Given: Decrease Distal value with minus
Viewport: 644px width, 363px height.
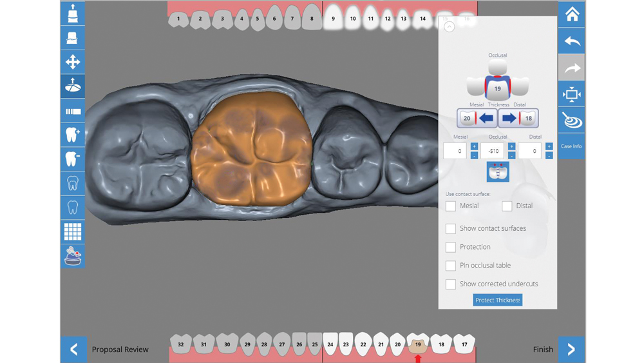Looking at the screenshot, I should pos(549,156).
